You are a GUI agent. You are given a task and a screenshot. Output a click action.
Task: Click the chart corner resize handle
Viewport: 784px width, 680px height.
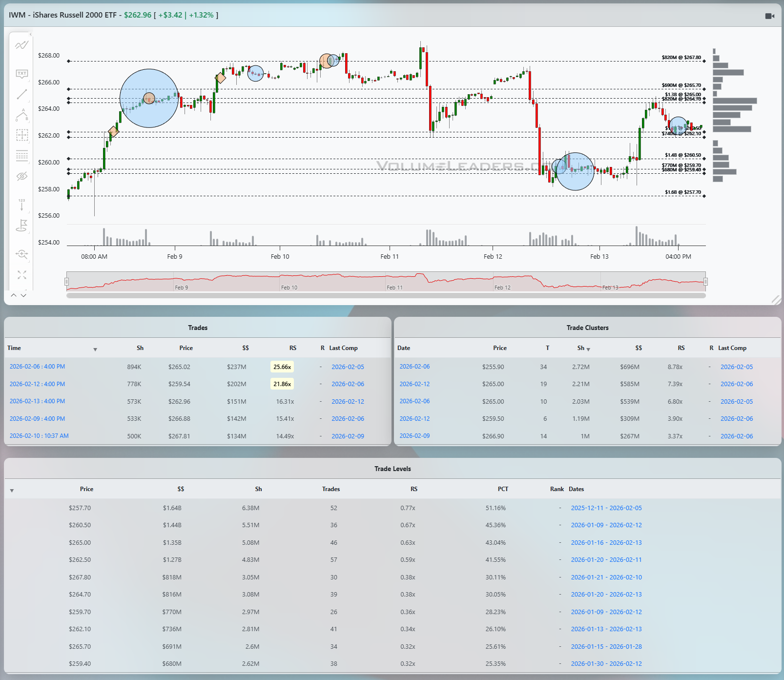click(776, 300)
